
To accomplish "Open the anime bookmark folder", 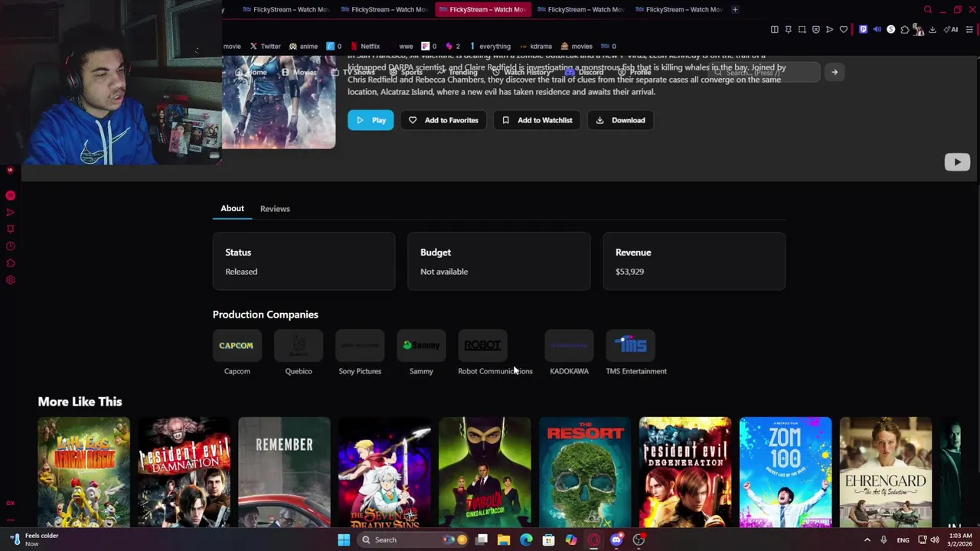I will [x=303, y=46].
